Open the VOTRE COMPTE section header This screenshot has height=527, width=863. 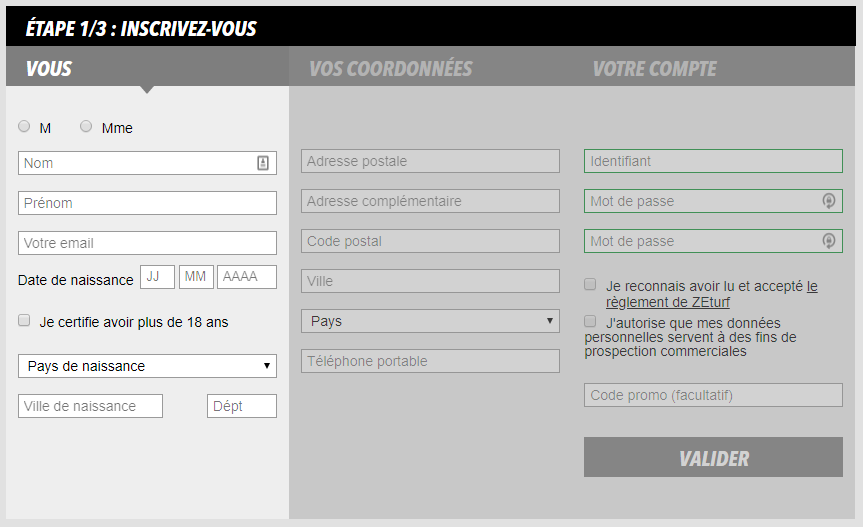tap(654, 69)
